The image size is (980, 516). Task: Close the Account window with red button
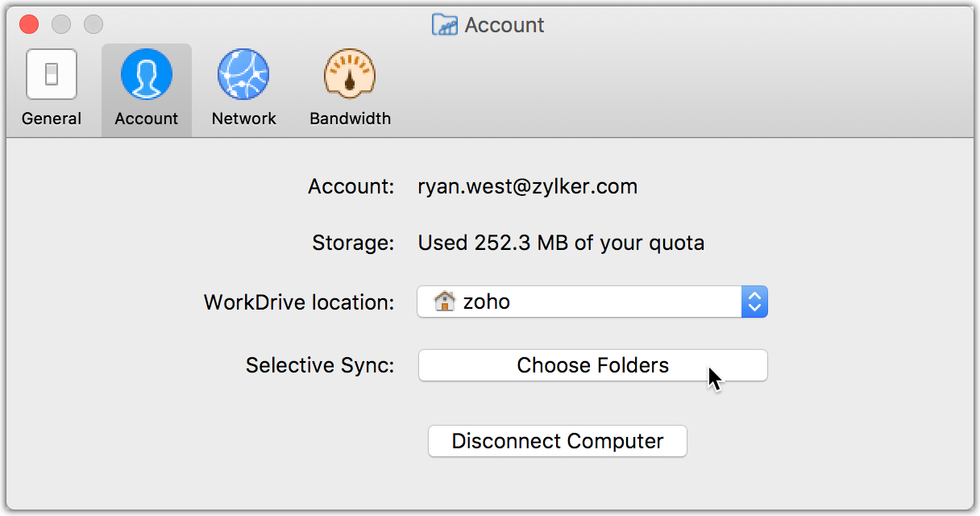(x=29, y=24)
